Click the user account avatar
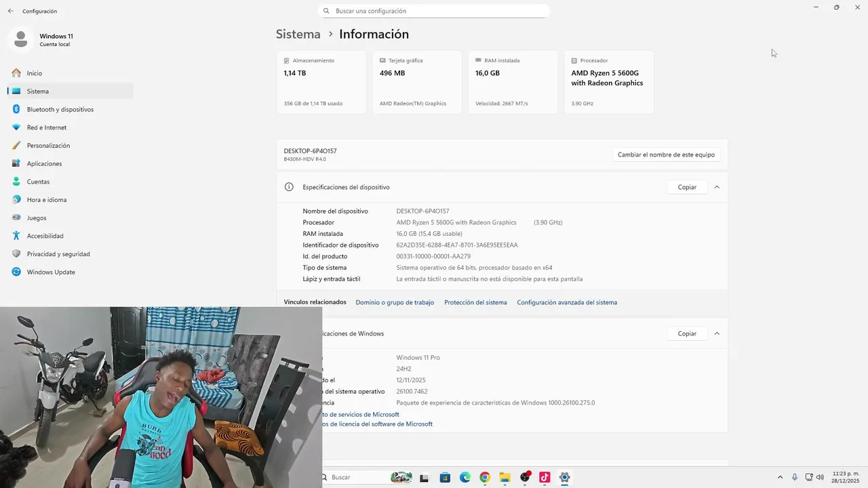The image size is (868, 488). 21,39
